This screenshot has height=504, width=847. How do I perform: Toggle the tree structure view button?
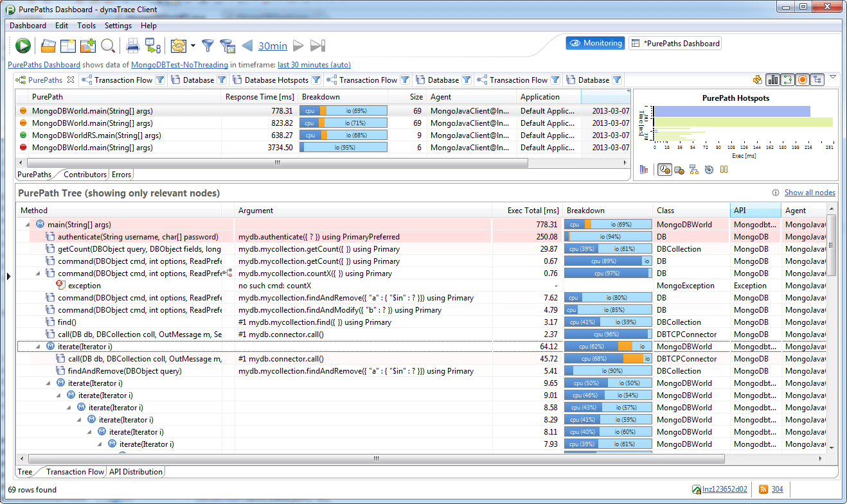pos(817,80)
